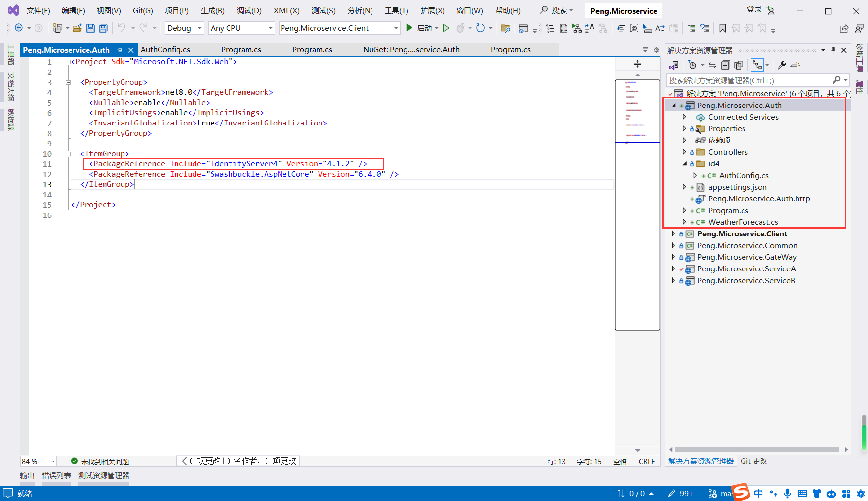Click the Live Share icon
This screenshot has width=868, height=501.
[x=844, y=28]
